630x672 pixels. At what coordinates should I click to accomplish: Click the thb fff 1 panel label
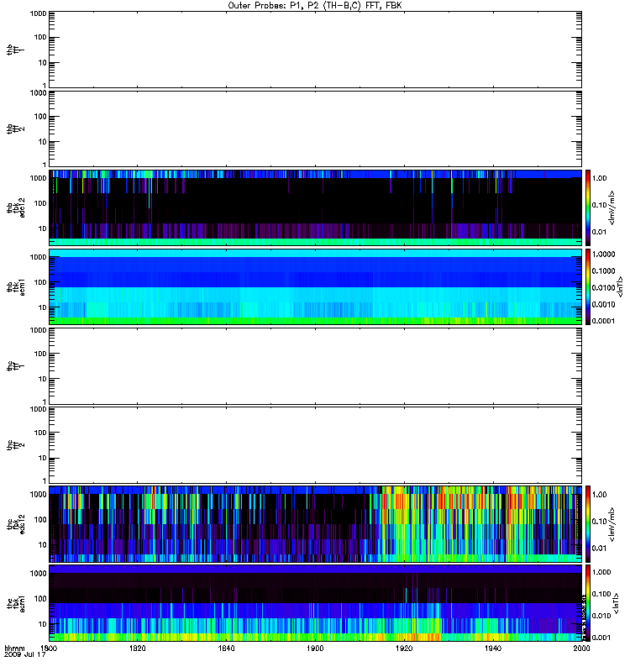15,50
